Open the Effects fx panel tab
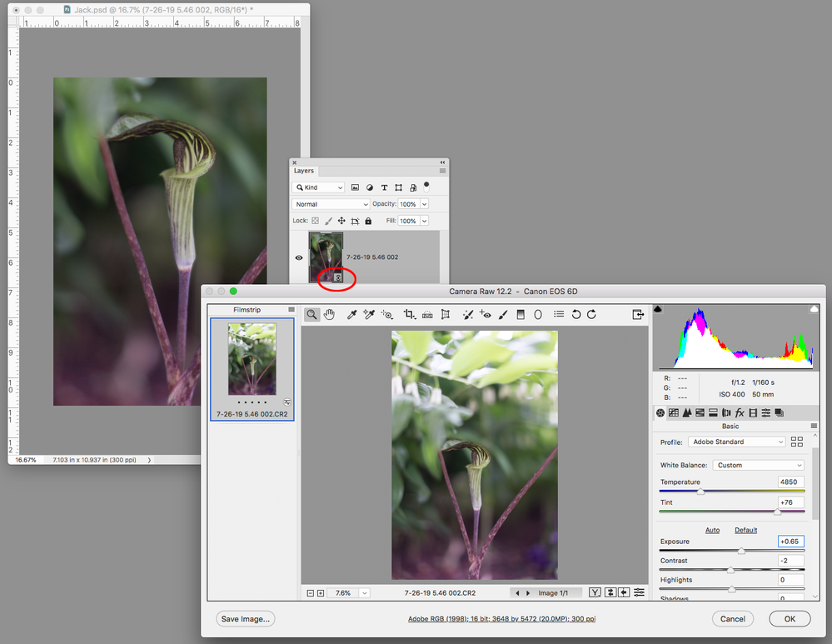This screenshot has height=644, width=832. 739,412
